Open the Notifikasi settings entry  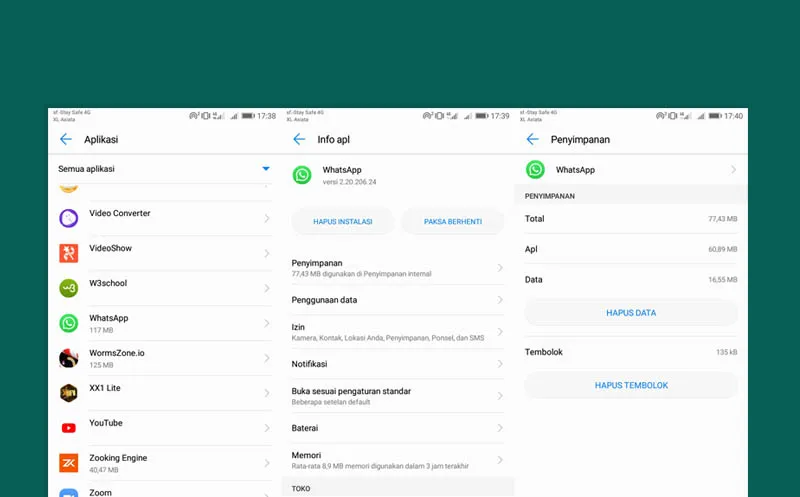(395, 364)
